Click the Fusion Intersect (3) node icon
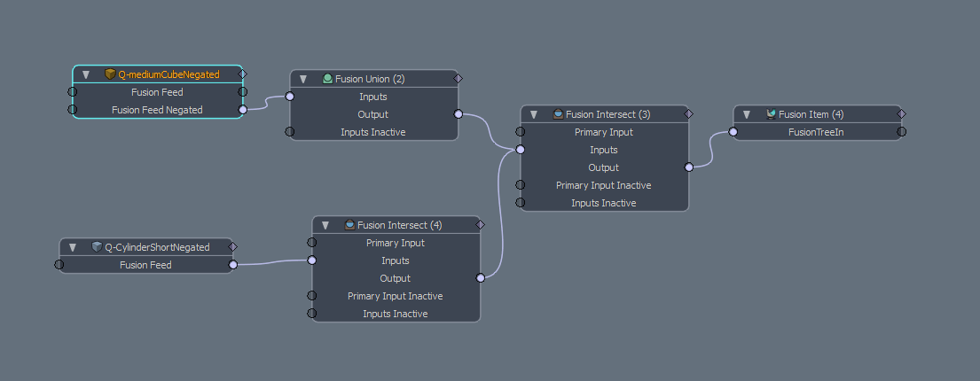The width and height of the screenshot is (980, 381). (x=558, y=114)
